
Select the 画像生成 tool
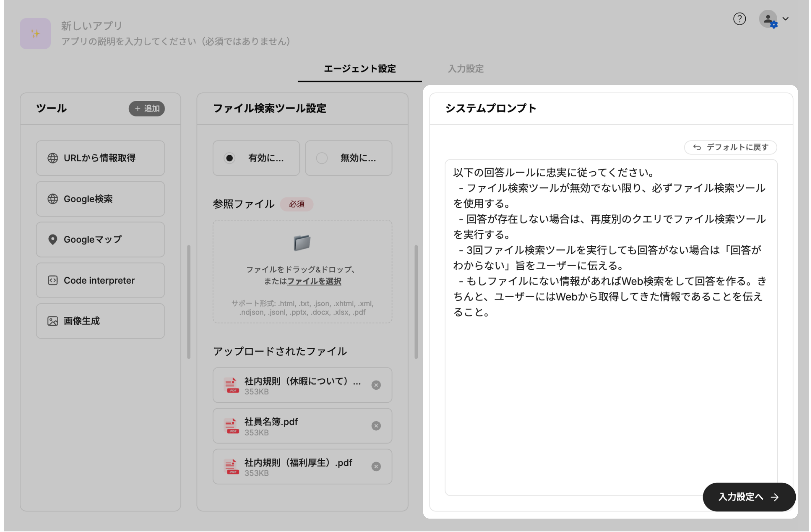(100, 321)
